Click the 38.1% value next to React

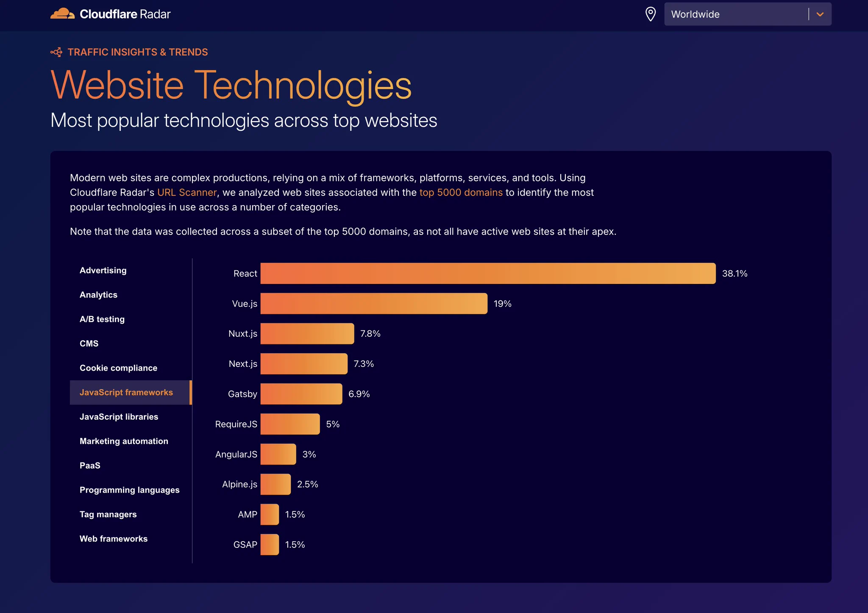[734, 274]
